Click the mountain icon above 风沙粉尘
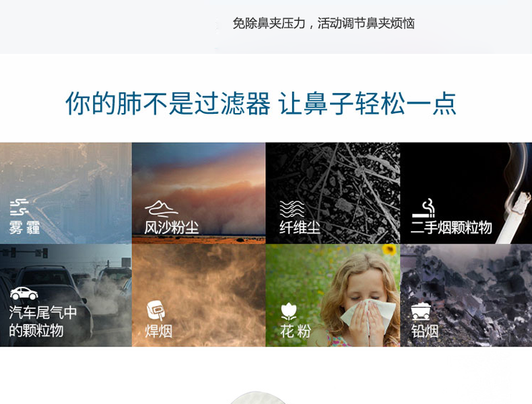Image resolution: width=532 pixels, height=404 pixels. [161, 209]
